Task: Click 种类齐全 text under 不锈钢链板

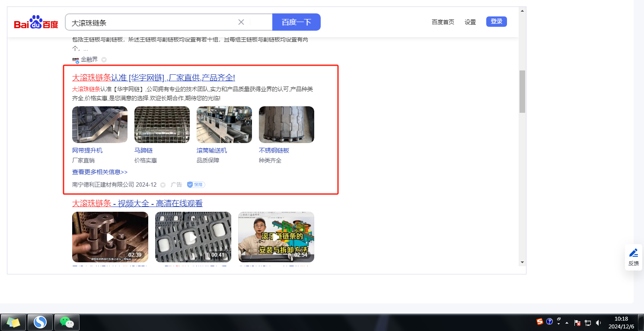Action: coord(270,160)
